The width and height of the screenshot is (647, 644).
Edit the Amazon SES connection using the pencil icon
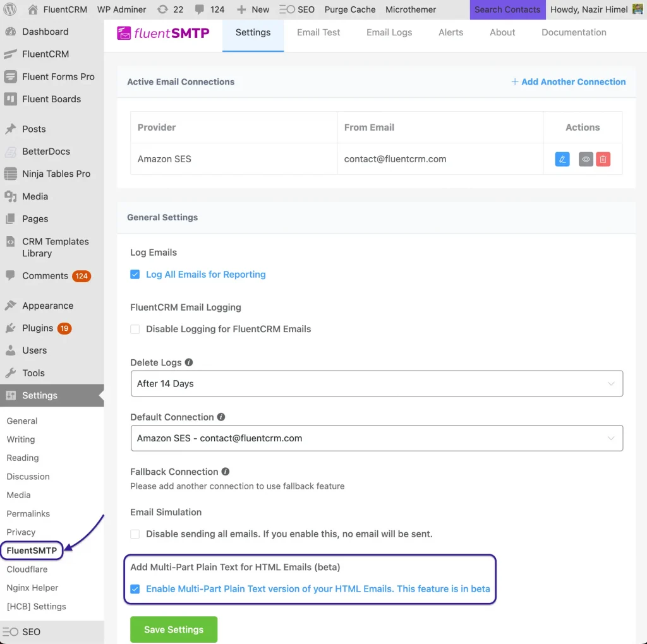click(x=562, y=159)
